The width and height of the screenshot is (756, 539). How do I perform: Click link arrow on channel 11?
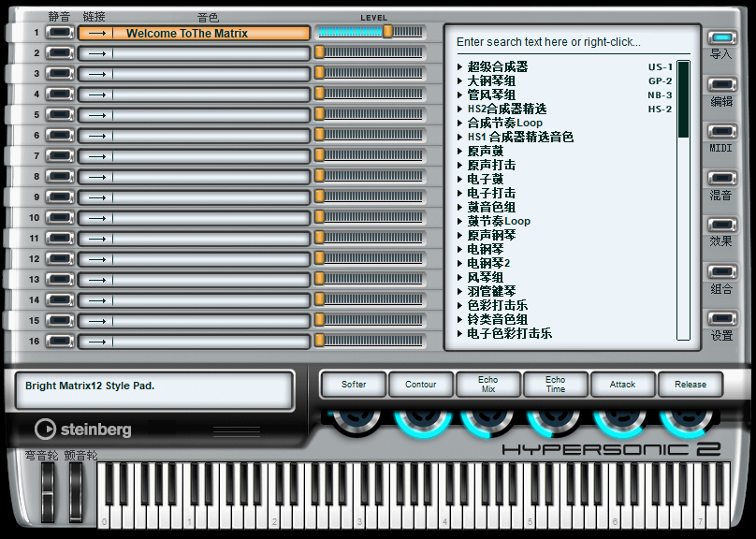(x=97, y=240)
